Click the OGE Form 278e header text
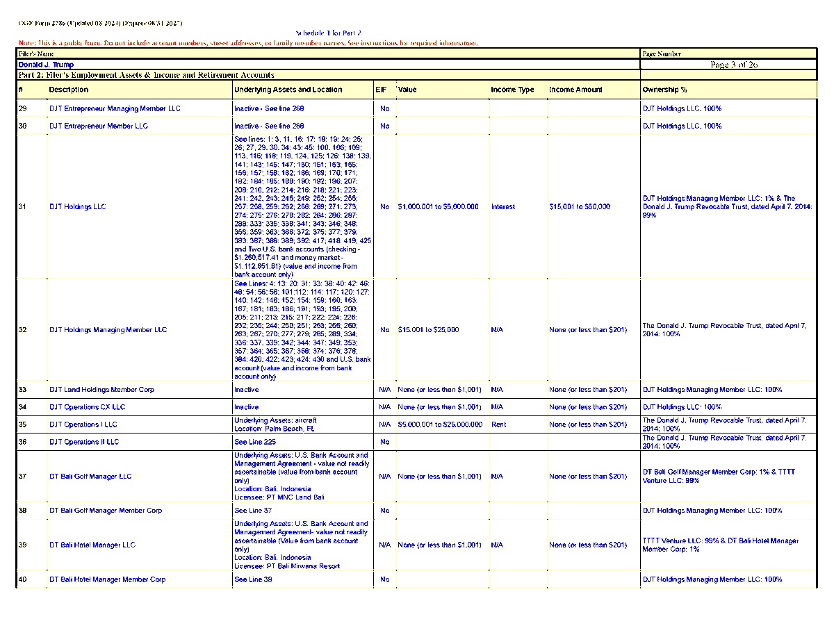Screen dimensions: 834x644 [100, 23]
